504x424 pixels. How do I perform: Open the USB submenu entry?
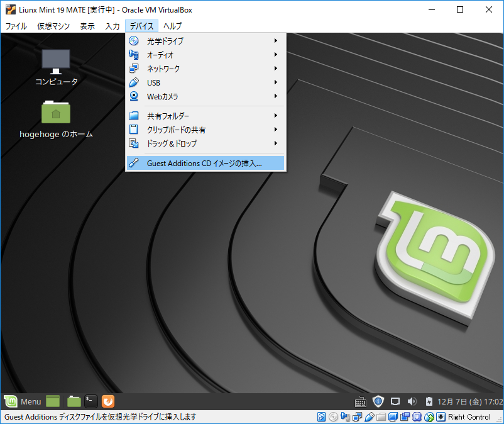[205, 82]
